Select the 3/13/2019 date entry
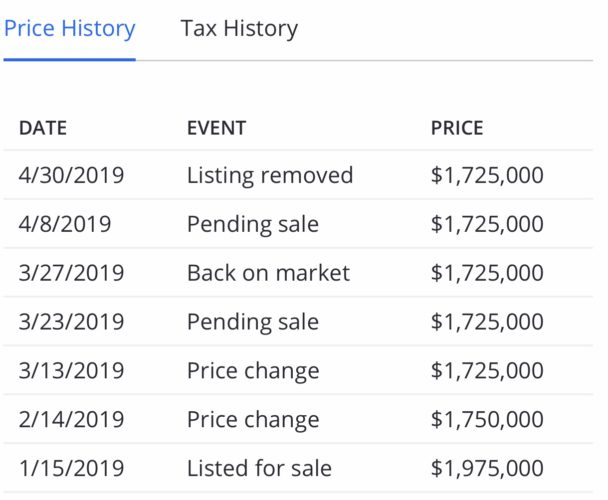This screenshot has height=500, width=608. click(71, 371)
